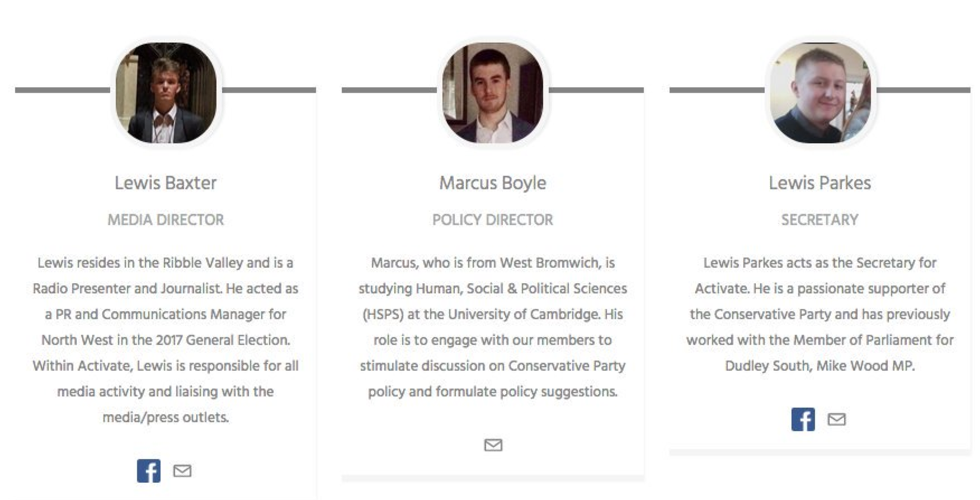Open Lewis Parkes' Facebook icon
The height and width of the screenshot is (500, 980).
tap(803, 419)
